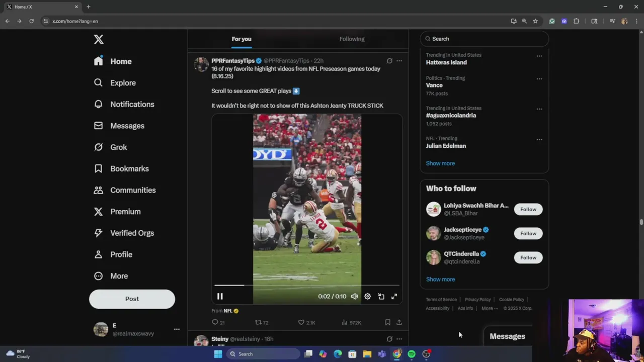This screenshot has width=644, height=362.
Task: Open Hatteras Island trend
Action: 446,62
